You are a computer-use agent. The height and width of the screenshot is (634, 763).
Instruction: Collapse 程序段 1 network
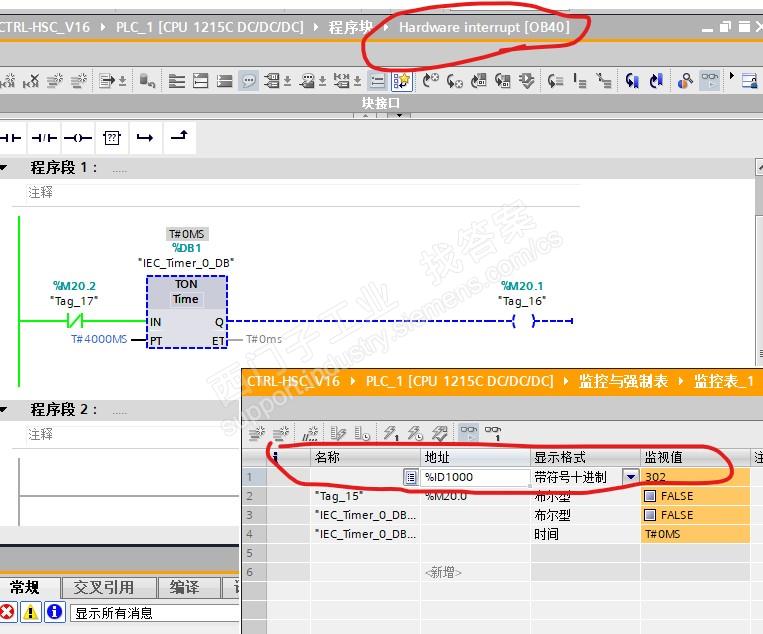[4, 168]
